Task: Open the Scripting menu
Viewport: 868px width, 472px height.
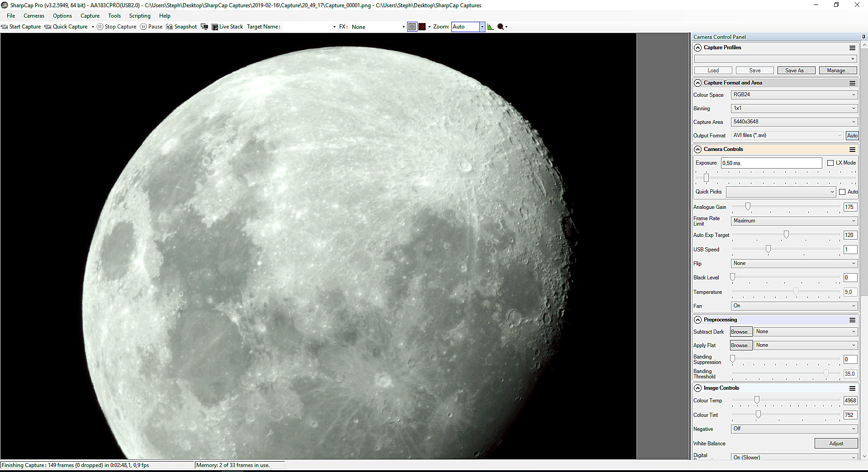Action: [x=140, y=16]
